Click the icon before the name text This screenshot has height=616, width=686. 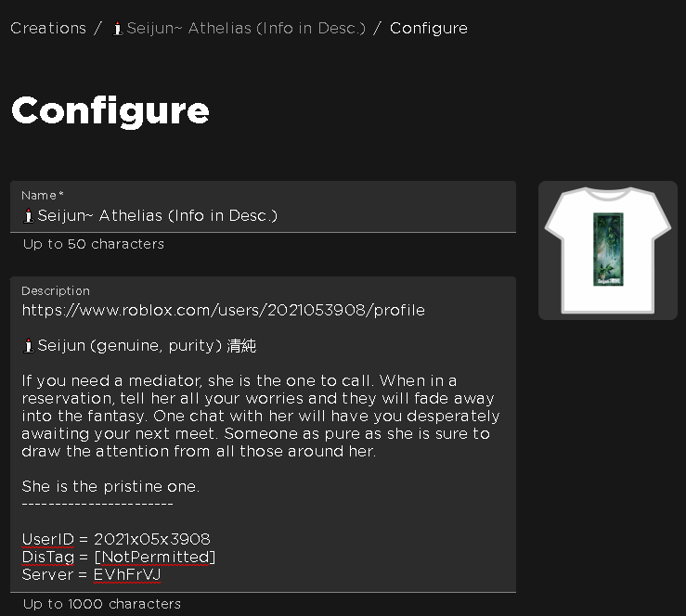click(x=28, y=215)
